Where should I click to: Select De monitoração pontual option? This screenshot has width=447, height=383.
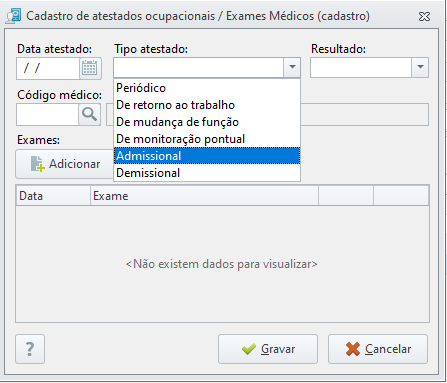click(x=207, y=139)
